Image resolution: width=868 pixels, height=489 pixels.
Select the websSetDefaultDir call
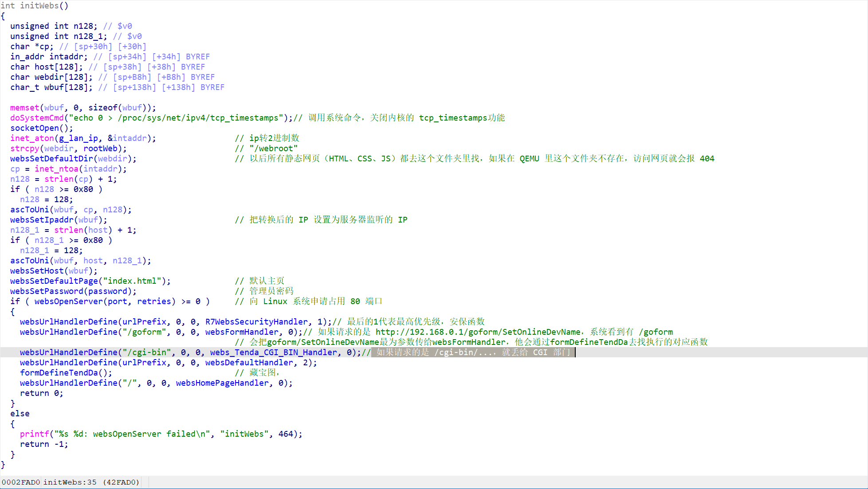(51, 158)
